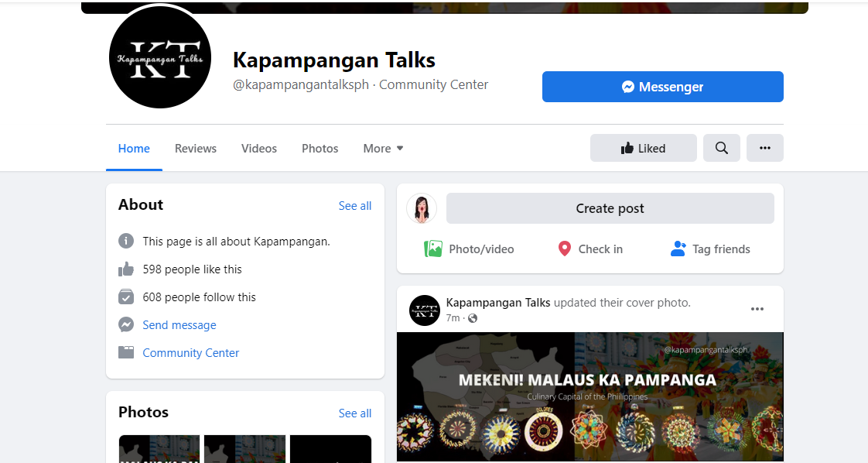Open page options three-dot menu
This screenshot has width=868, height=463.
764,148
